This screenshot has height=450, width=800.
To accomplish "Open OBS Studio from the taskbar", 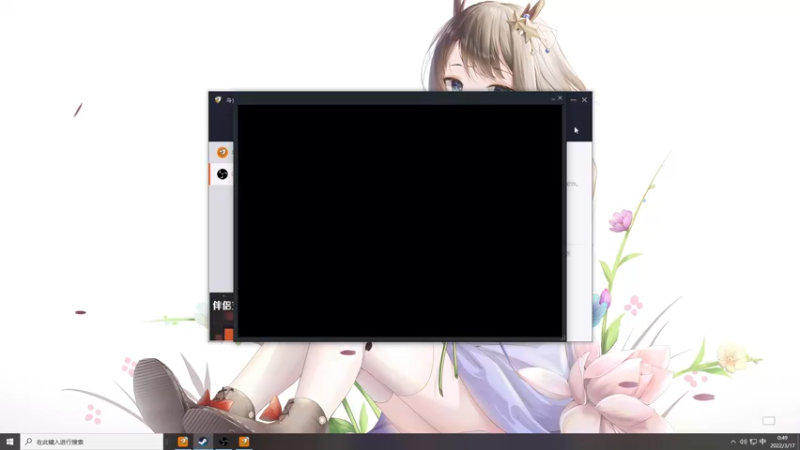I will [223, 441].
